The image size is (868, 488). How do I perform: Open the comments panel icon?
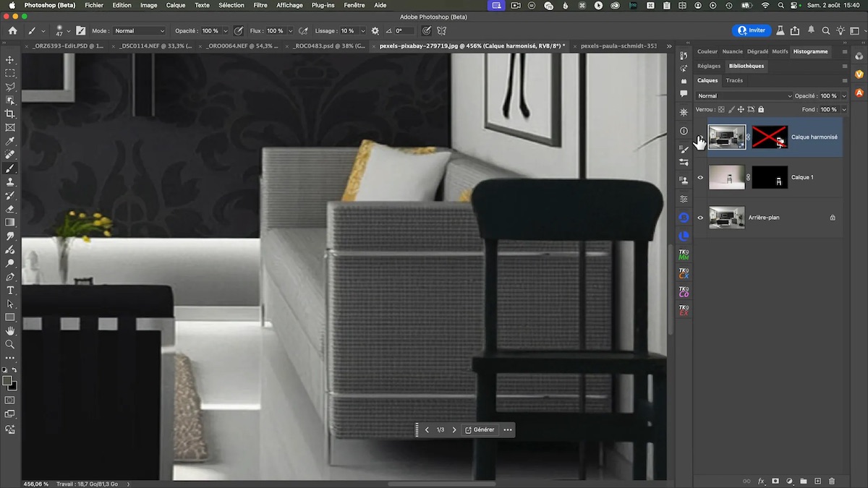tap(684, 94)
